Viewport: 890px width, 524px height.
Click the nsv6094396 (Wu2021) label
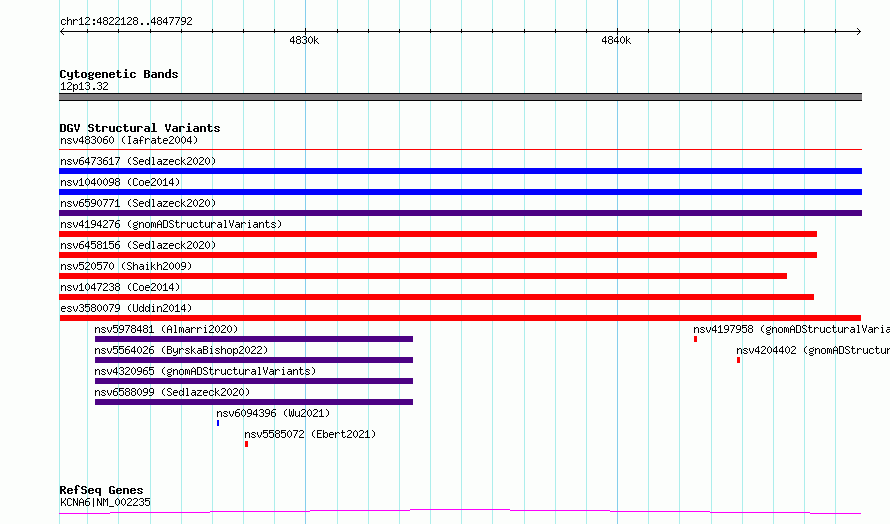pyautogui.click(x=273, y=413)
